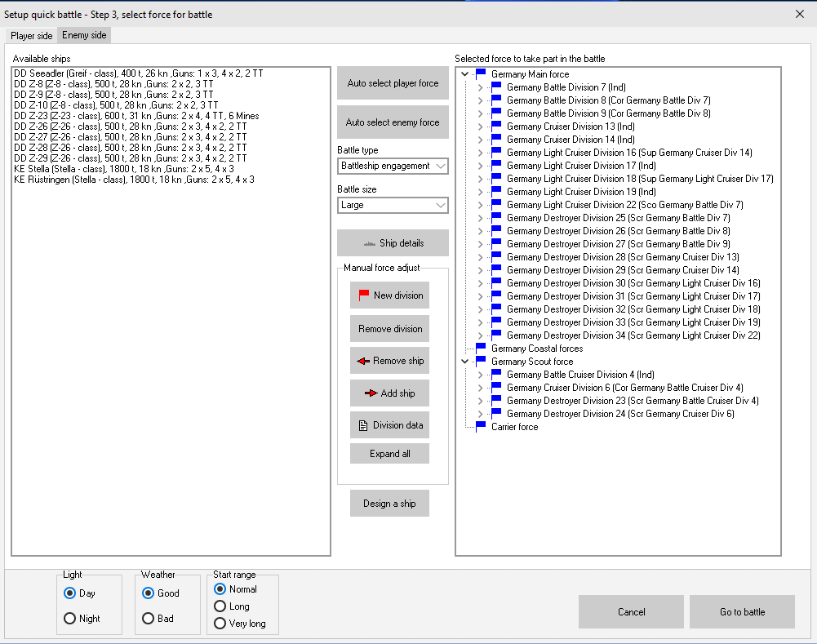Expand Germany Destroyer Division 30 node
The image size is (817, 644).
point(481,283)
